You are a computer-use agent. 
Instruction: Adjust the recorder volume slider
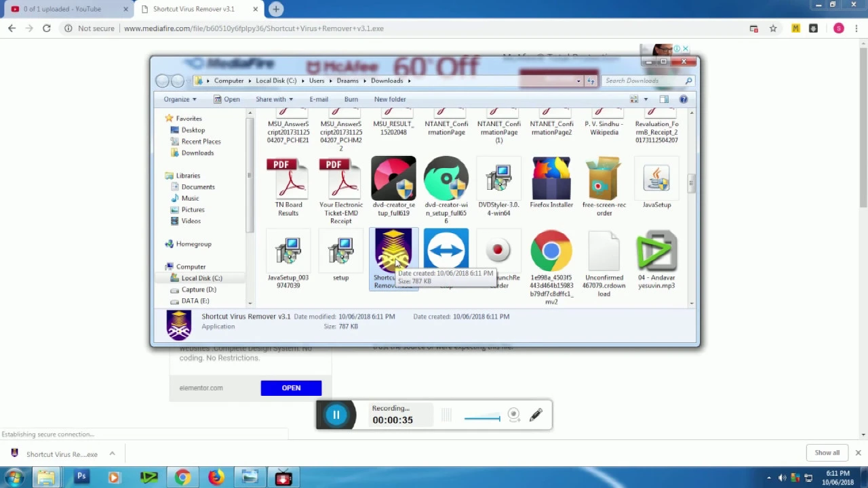coord(482,418)
